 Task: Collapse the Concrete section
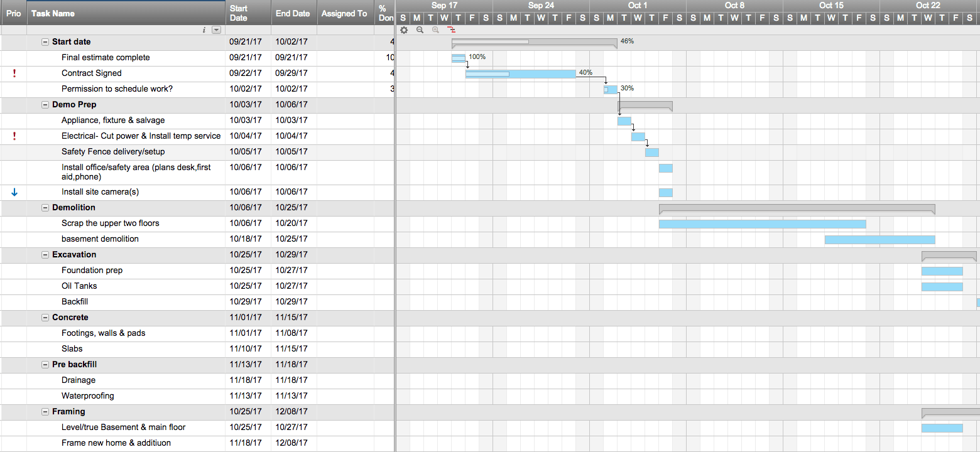coord(45,318)
